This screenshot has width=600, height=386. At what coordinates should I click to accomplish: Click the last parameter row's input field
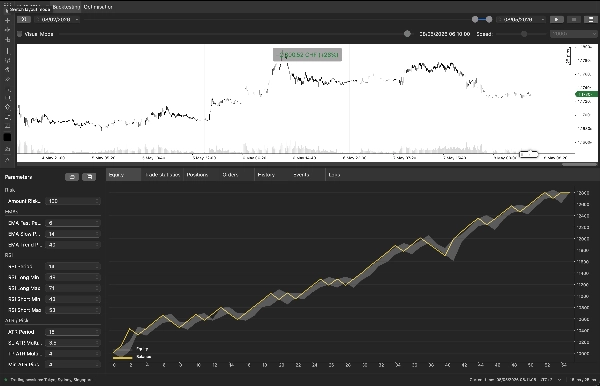point(73,365)
